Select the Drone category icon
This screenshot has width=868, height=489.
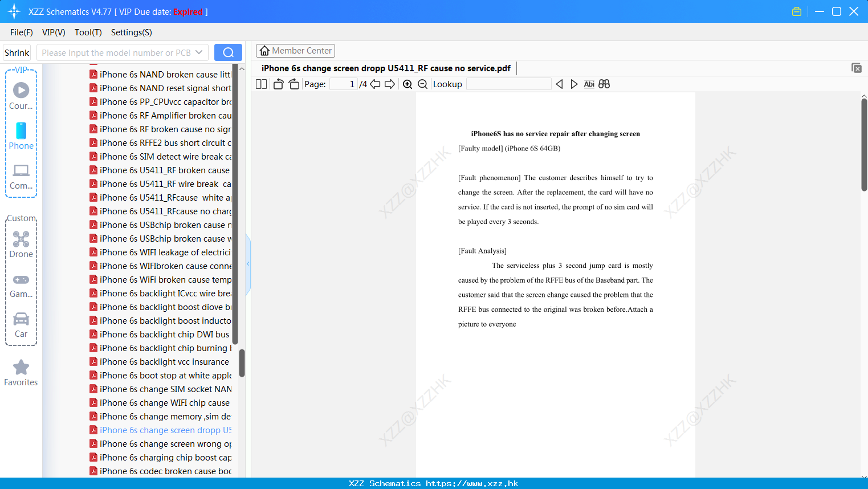coord(21,244)
